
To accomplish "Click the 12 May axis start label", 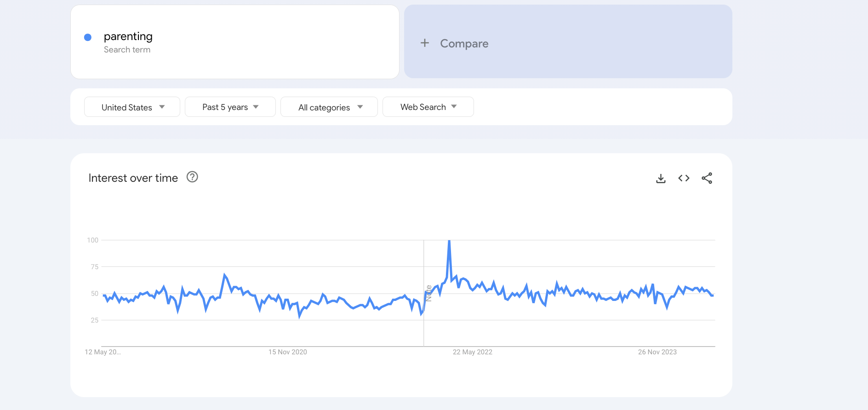I will [103, 352].
